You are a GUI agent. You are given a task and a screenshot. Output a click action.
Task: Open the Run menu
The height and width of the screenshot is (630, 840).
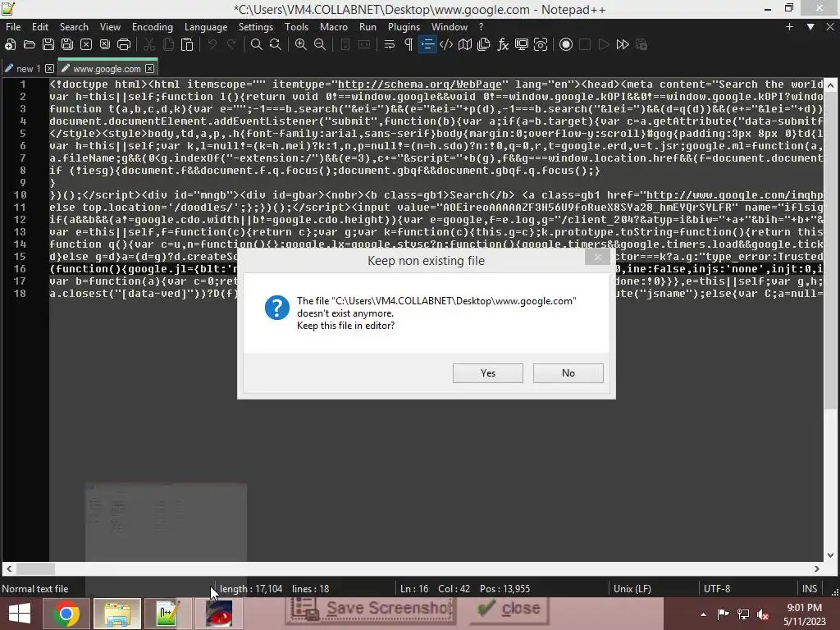367,27
